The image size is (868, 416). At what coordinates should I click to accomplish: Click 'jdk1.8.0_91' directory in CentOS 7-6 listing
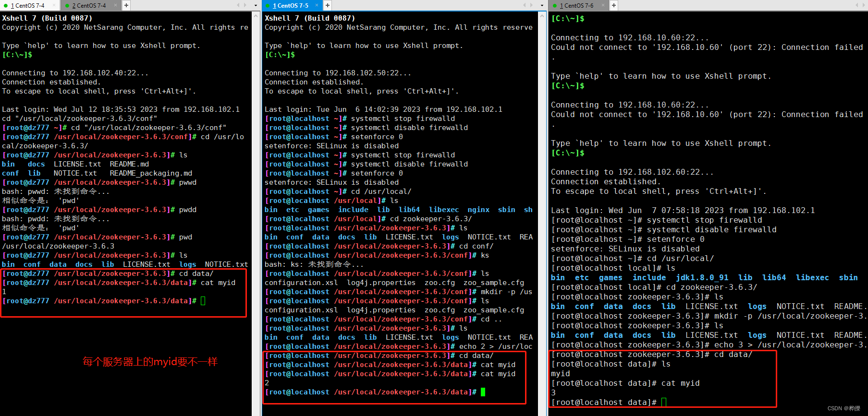pos(702,277)
